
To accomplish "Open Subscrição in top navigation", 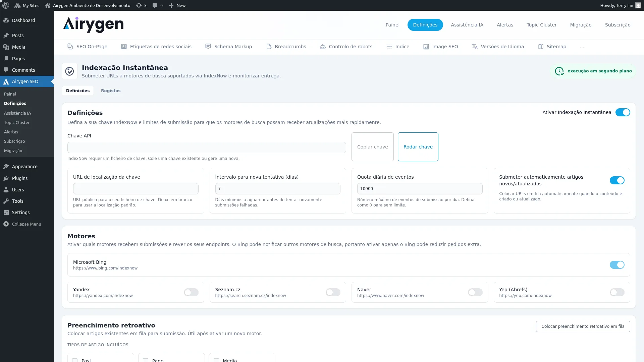I will [618, 25].
